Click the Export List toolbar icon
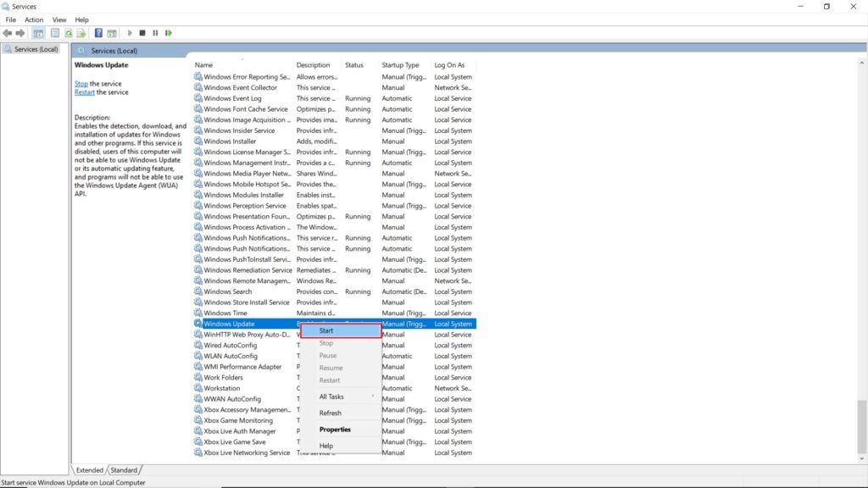Screen dimensions: 868x488 coord(81,33)
